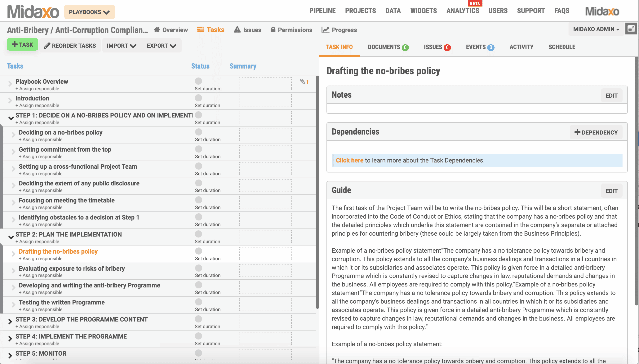Select the Task Info tab
The height and width of the screenshot is (364, 639).
point(339,47)
